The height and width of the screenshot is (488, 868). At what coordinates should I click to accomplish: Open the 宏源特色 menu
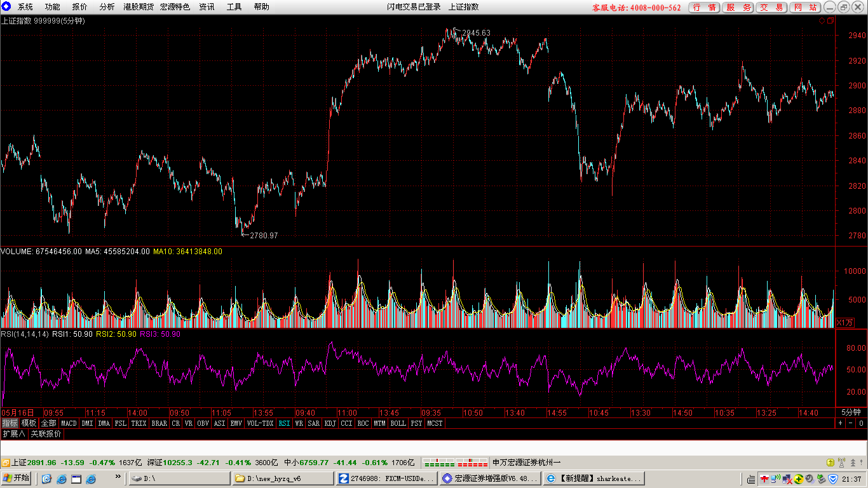coord(175,7)
